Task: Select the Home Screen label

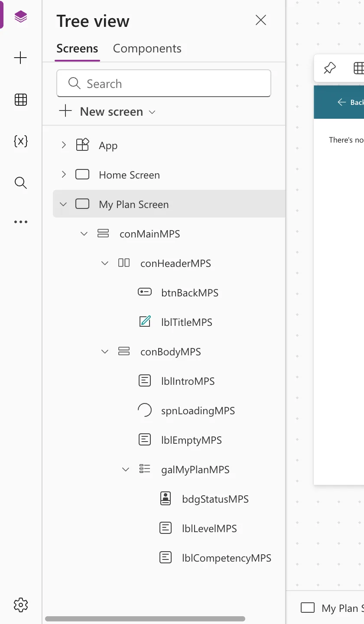Action: pos(129,175)
